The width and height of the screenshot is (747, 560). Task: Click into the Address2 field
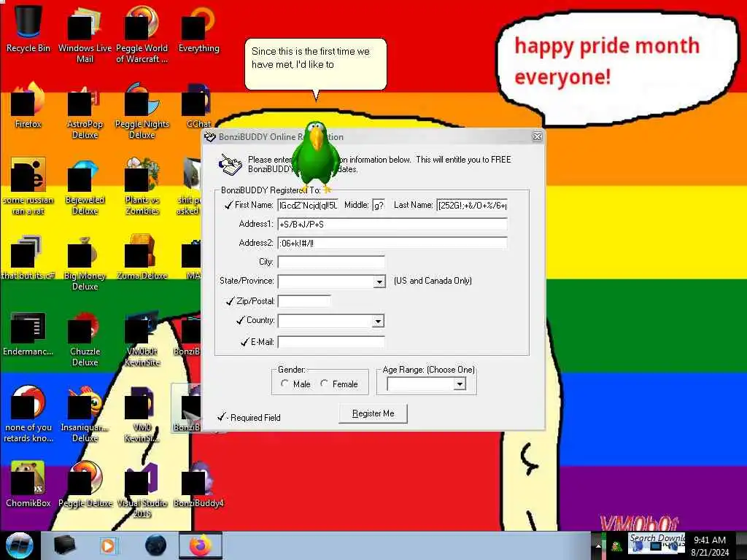point(392,244)
